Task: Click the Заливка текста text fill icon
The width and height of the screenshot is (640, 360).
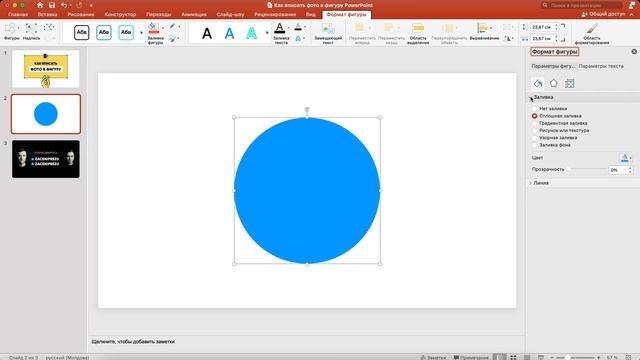Action: coord(280,28)
